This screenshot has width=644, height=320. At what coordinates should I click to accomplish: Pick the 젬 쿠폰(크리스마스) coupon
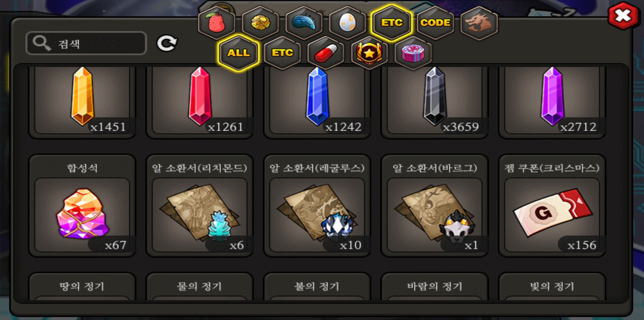point(552,205)
